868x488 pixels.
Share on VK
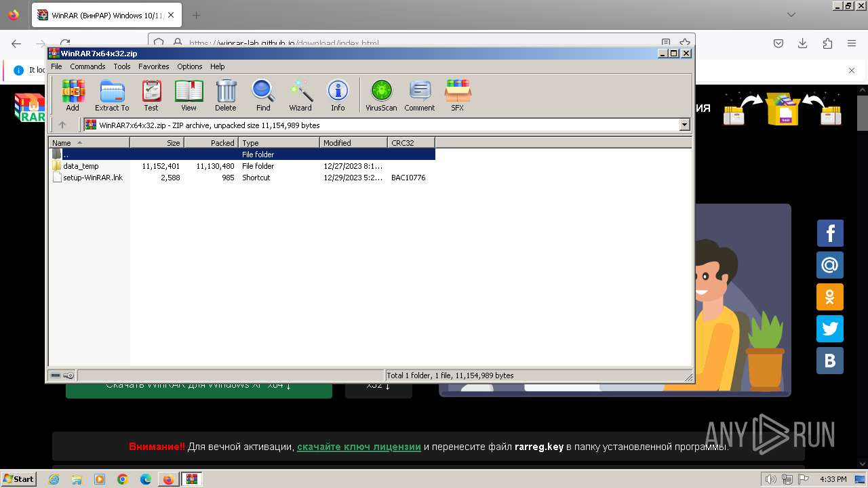click(x=830, y=361)
